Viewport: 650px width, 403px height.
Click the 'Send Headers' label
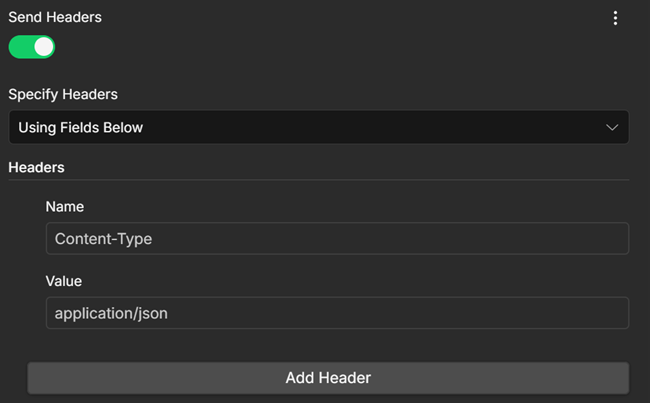55,17
